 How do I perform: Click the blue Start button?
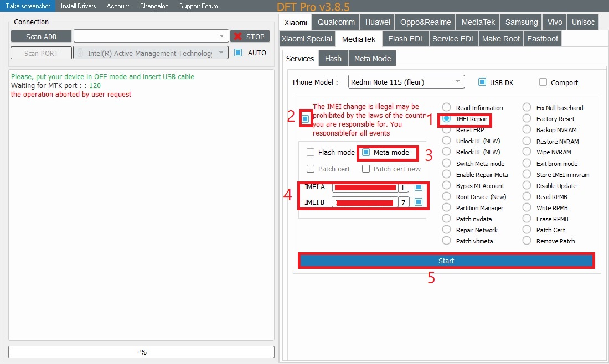click(446, 261)
